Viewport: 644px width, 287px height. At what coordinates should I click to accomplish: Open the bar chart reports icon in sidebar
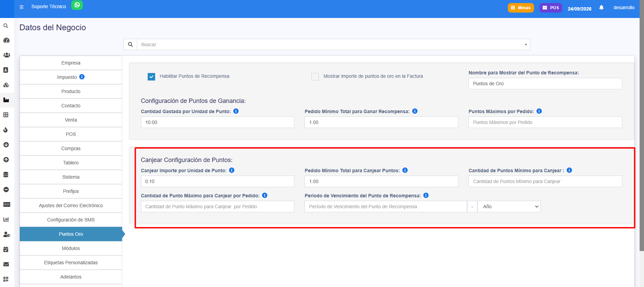coord(6,219)
